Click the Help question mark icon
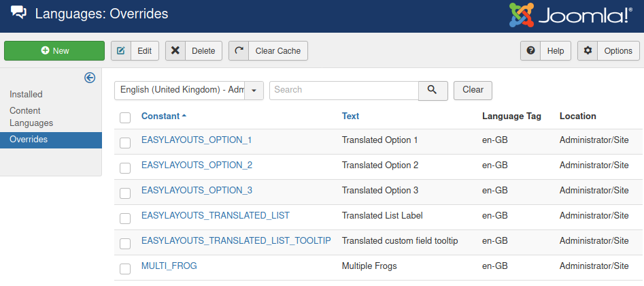This screenshot has height=286, width=644. tap(530, 51)
